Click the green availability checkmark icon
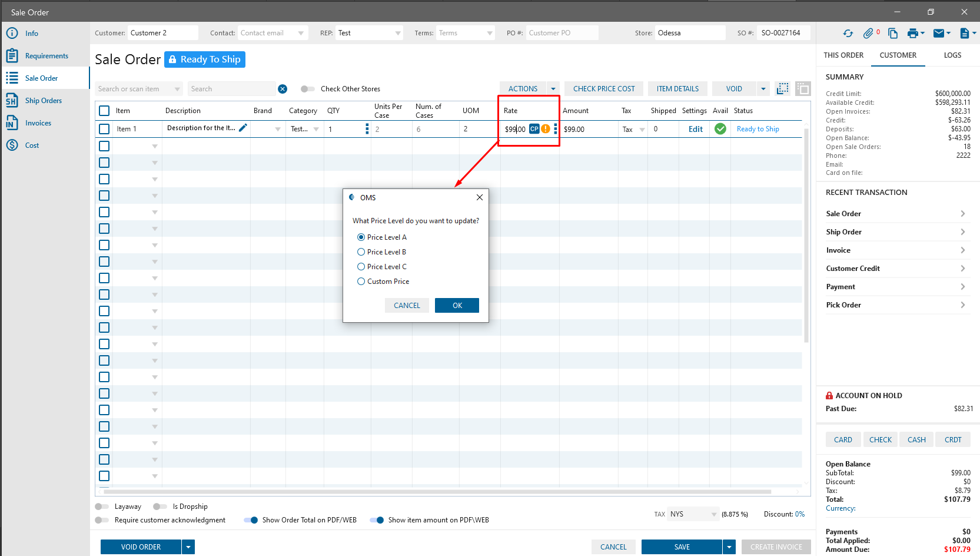Screen dimensions: 980x556 [720, 129]
